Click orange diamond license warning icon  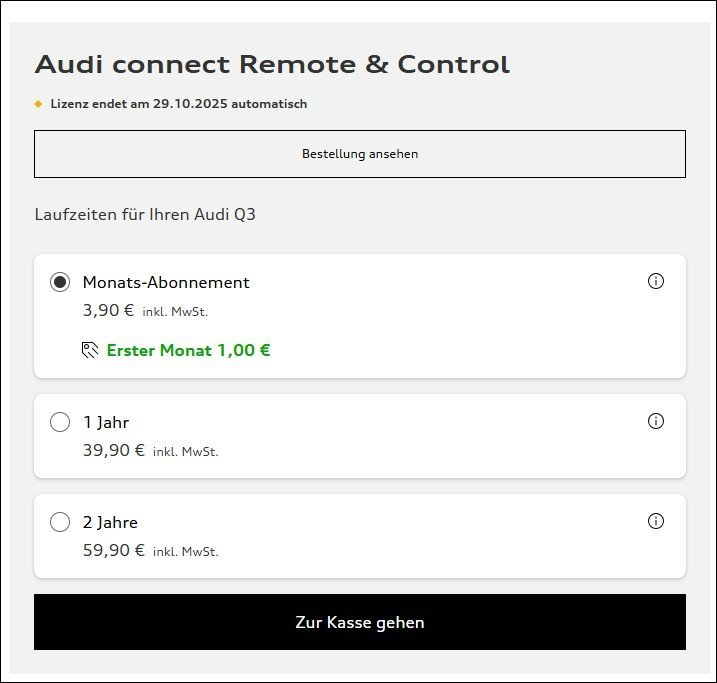tap(38, 104)
